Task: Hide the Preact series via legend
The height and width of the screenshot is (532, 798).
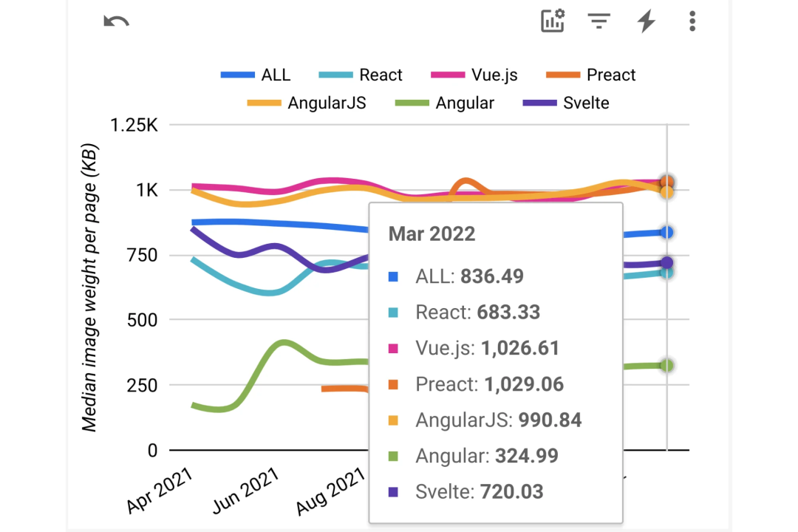Action: (x=590, y=75)
